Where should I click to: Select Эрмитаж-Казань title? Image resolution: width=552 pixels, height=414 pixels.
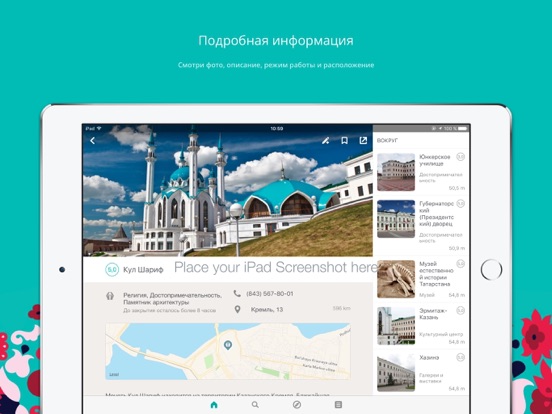(433, 314)
